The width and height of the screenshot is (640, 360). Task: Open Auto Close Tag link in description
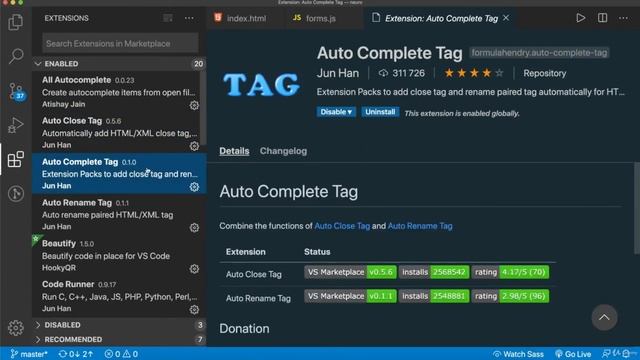342,226
